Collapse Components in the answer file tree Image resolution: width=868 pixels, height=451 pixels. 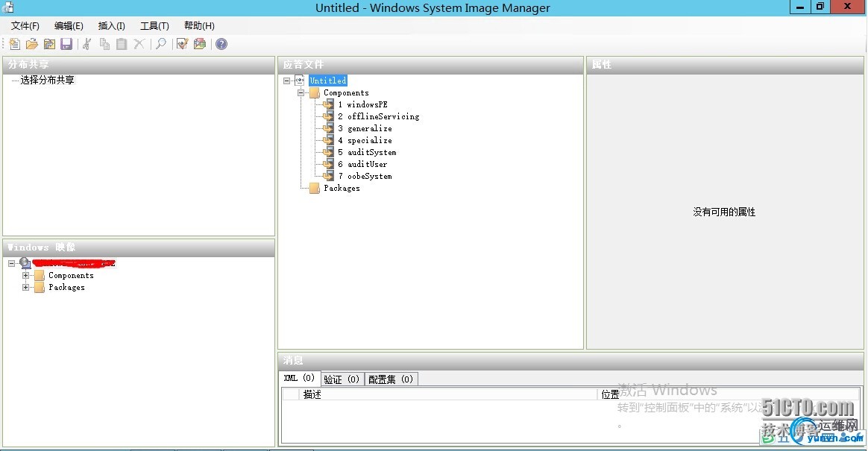click(301, 93)
